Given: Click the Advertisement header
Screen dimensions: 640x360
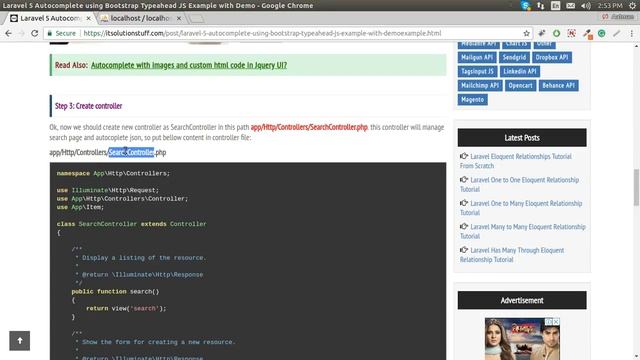Looking at the screenshot, I should (522, 300).
